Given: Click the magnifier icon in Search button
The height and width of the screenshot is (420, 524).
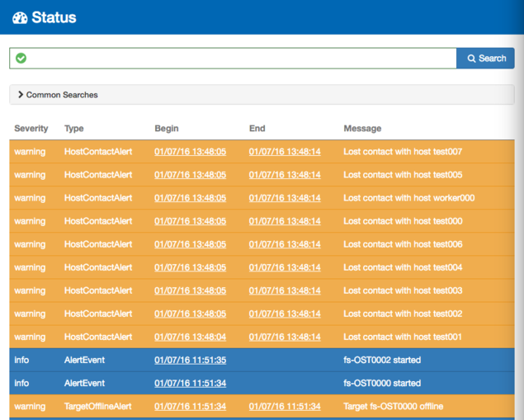Looking at the screenshot, I should tap(471, 59).
